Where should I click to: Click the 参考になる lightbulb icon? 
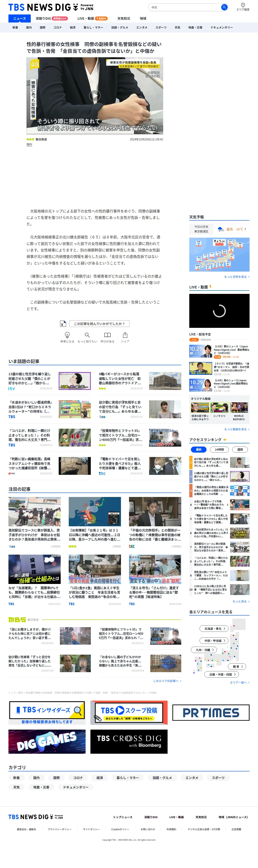click(67, 335)
